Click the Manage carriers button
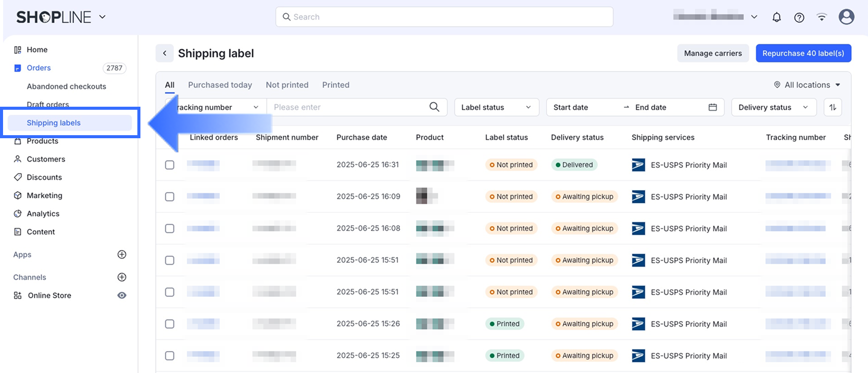 (x=712, y=53)
